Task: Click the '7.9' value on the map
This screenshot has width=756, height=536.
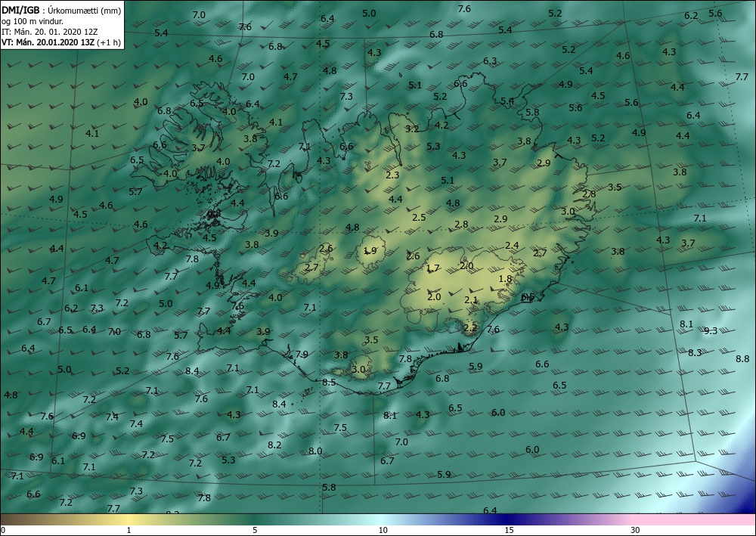Action: pos(302,355)
